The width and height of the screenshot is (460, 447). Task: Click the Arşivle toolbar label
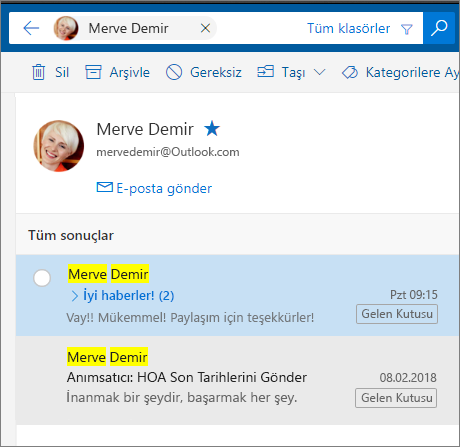(x=130, y=72)
